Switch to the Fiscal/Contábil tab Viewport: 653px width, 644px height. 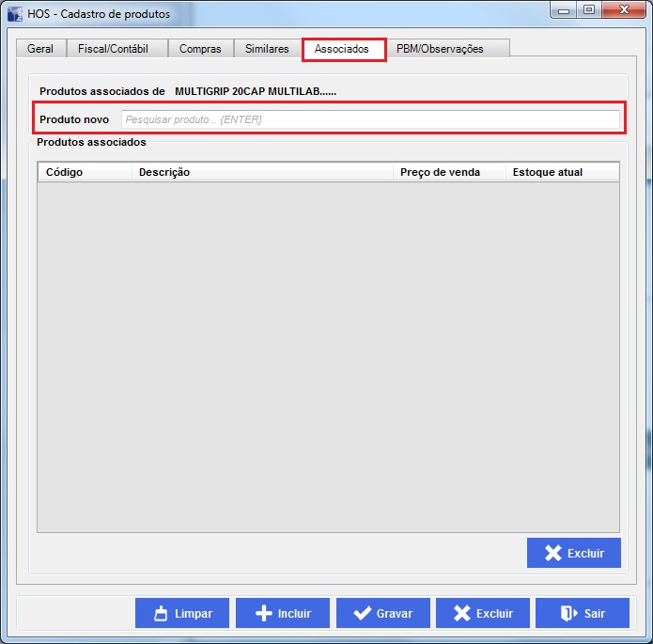pyautogui.click(x=113, y=49)
